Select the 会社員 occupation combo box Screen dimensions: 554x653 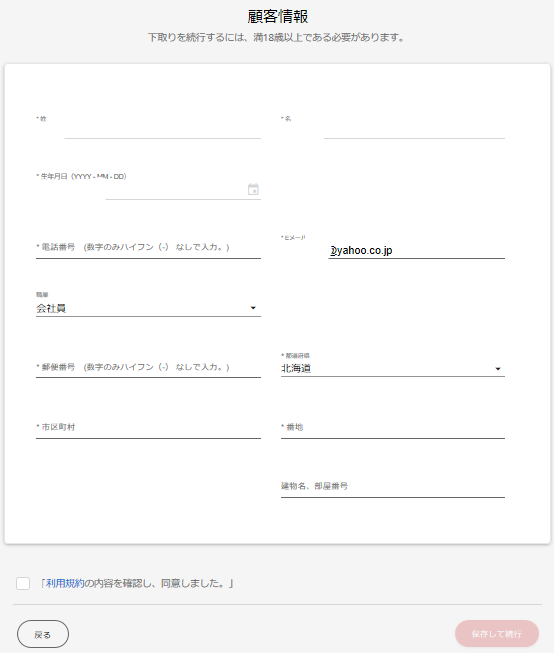click(x=148, y=309)
